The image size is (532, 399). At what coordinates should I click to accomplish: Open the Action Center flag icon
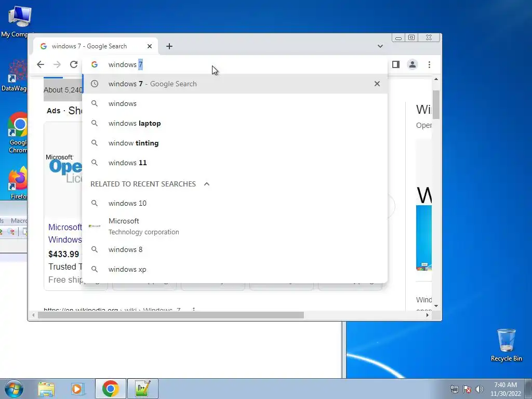467,389
